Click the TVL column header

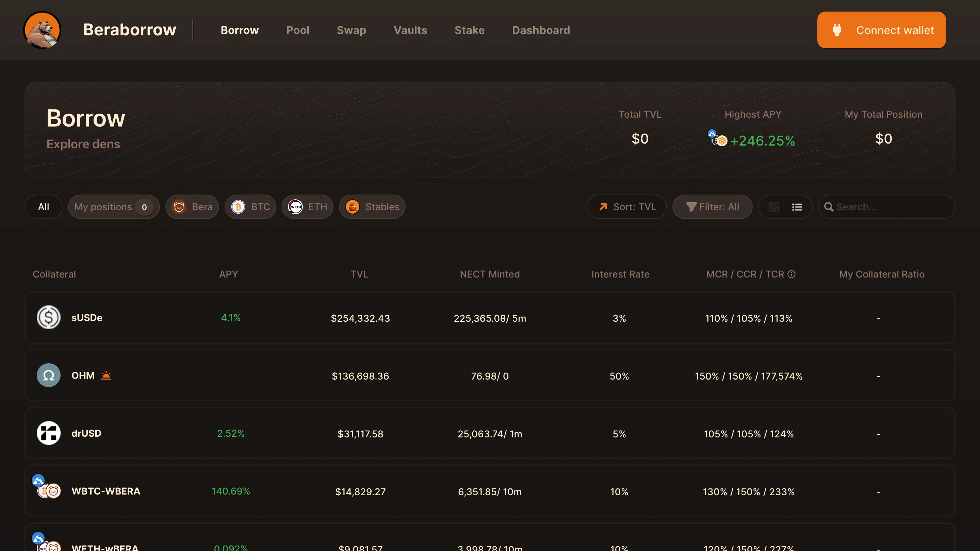(x=359, y=274)
